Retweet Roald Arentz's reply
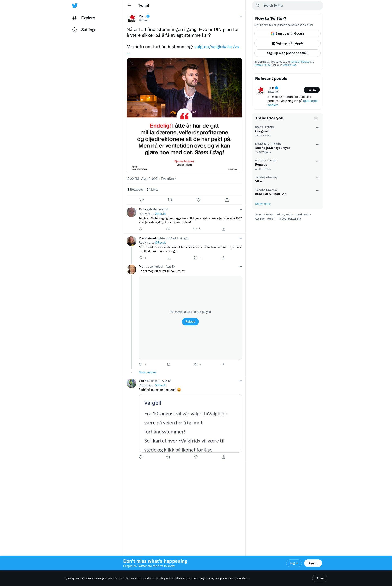392x586 pixels. (x=168, y=258)
